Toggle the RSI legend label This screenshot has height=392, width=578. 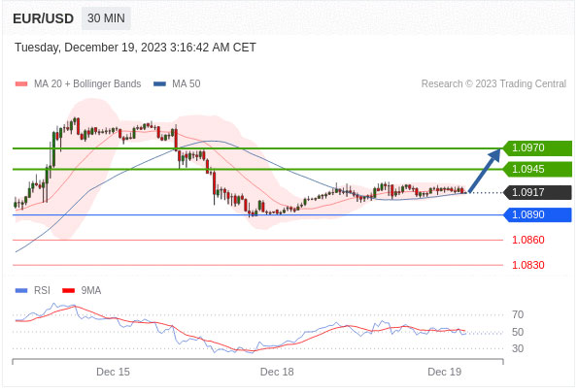tap(42, 290)
